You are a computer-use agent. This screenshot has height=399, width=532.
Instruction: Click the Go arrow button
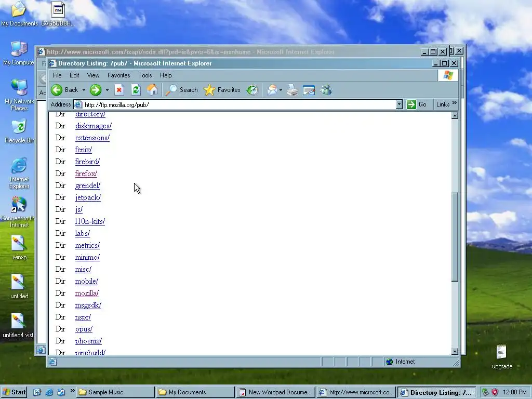[x=417, y=104]
